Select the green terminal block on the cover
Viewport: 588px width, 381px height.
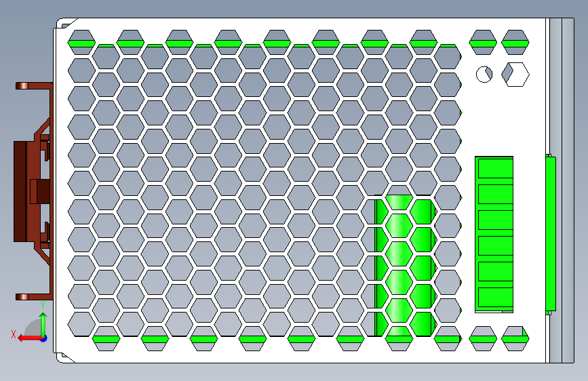(x=494, y=235)
